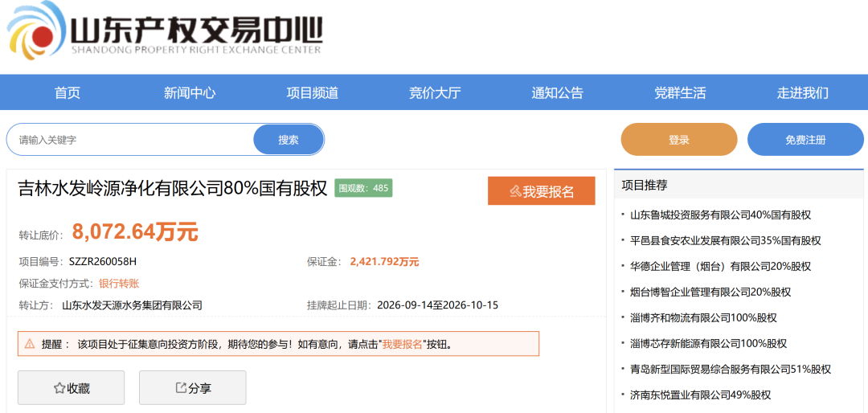868x413 pixels.
Task: Click the 我要报名 link in the reminder
Action: tap(403, 344)
